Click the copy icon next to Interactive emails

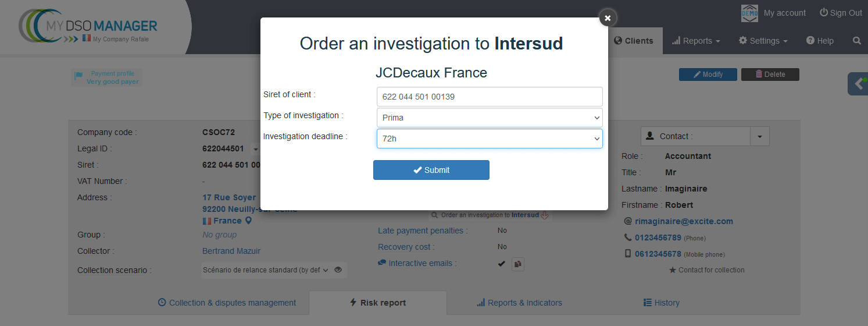(517, 264)
